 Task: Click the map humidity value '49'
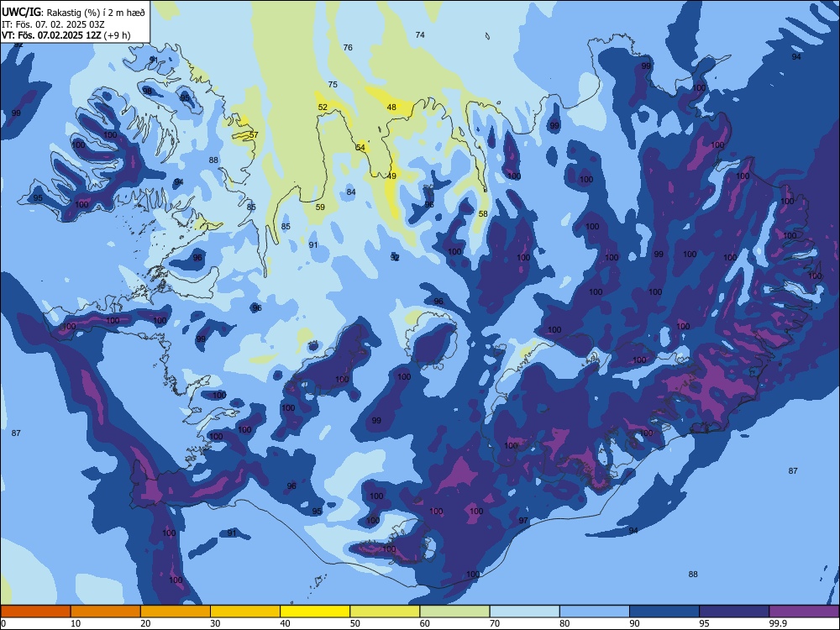click(x=391, y=176)
